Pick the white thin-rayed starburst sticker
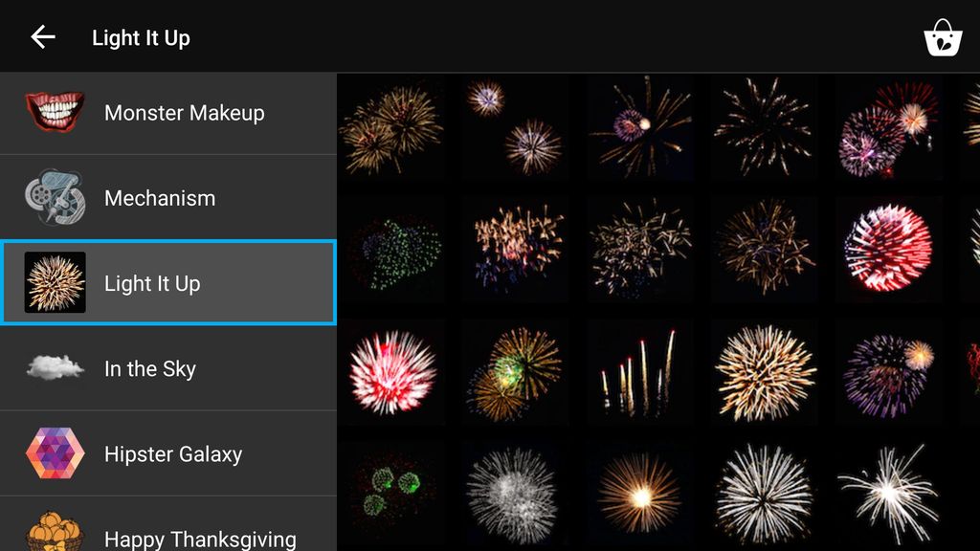The image size is (980, 551). (765, 495)
